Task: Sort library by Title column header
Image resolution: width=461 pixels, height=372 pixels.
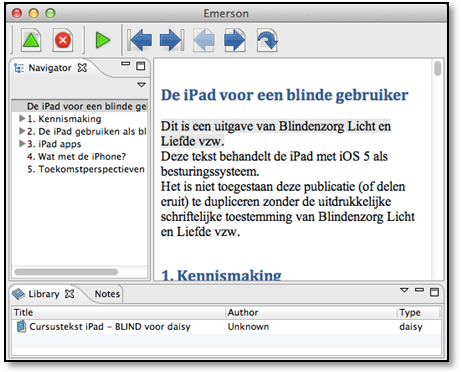Action: coord(118,313)
